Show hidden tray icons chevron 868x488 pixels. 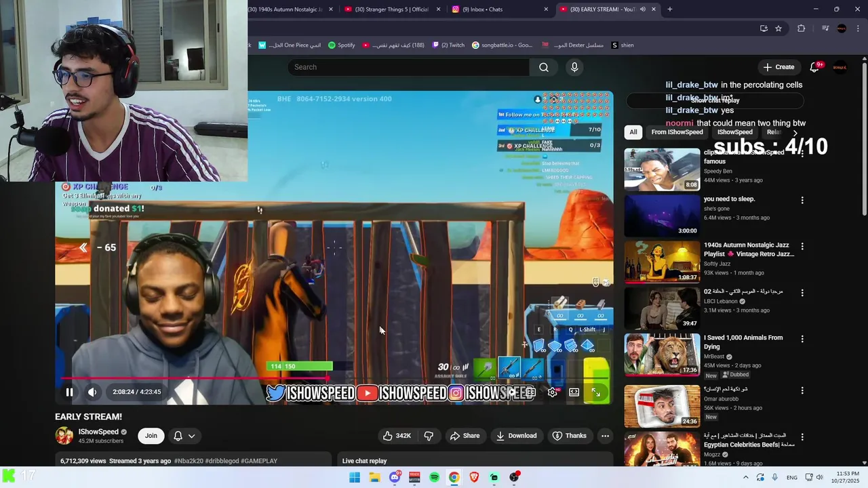(x=745, y=477)
